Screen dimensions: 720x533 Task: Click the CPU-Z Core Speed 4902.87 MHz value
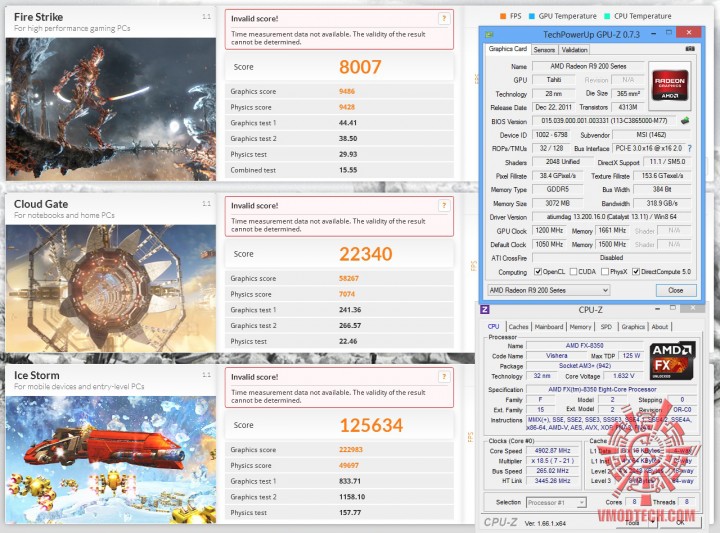(552, 451)
